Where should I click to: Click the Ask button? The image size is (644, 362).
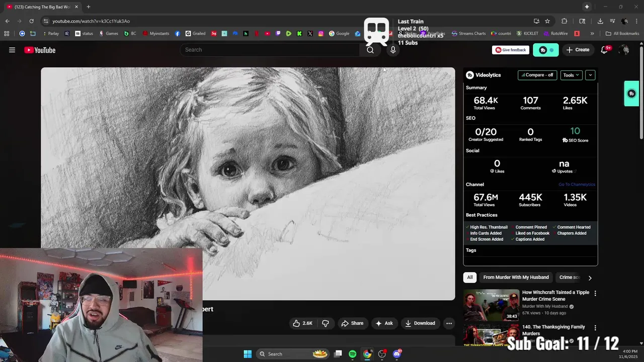pyautogui.click(x=384, y=323)
